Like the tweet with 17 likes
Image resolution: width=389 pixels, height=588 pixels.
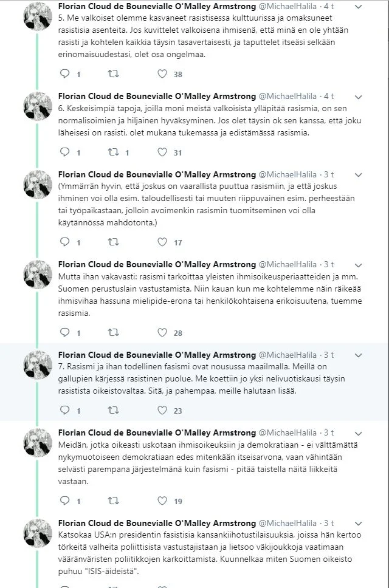pyautogui.click(x=161, y=242)
